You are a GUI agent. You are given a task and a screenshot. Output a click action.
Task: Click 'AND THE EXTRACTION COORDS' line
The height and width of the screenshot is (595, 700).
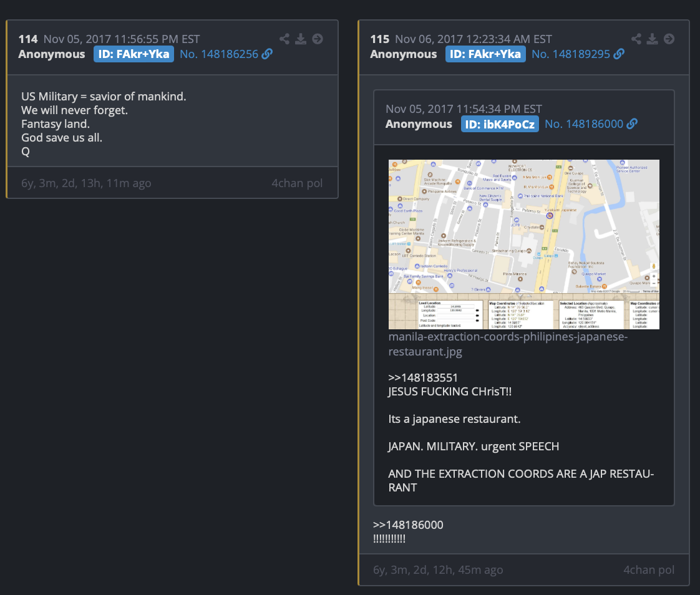point(521,480)
